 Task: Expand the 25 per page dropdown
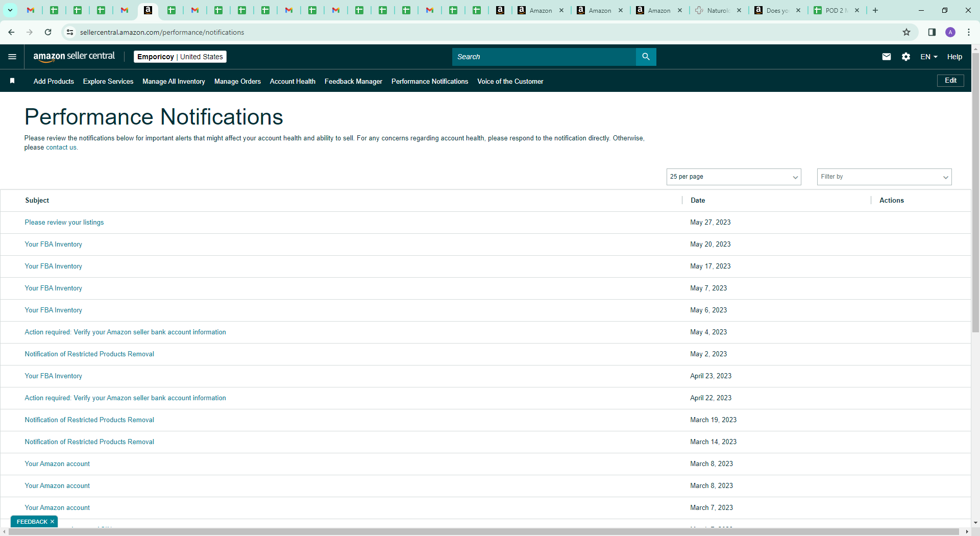click(x=733, y=177)
